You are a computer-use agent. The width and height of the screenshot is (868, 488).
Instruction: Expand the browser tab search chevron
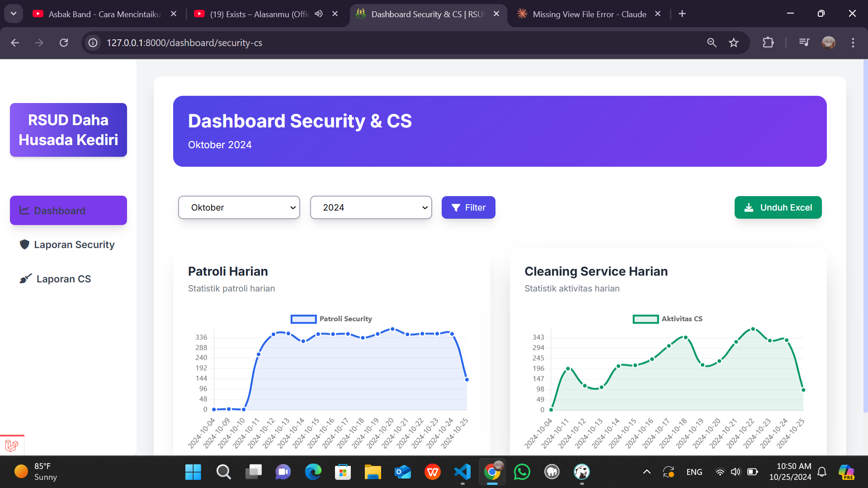click(x=14, y=14)
